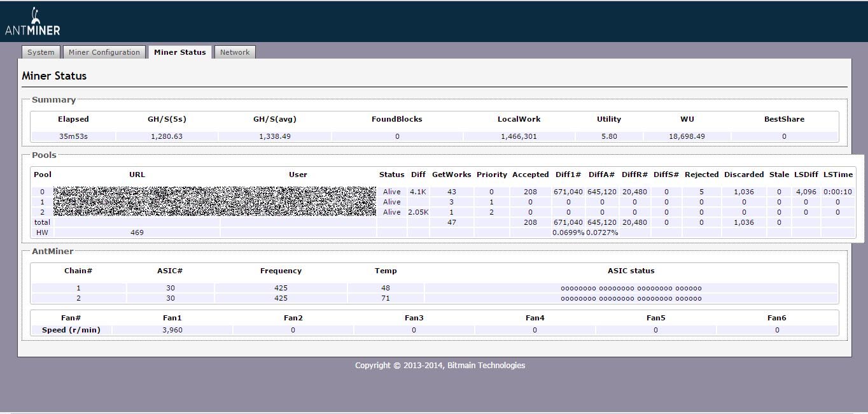Screen dimensions: 868x414
Task: Click the AntMiner logo
Action: tap(32, 23)
